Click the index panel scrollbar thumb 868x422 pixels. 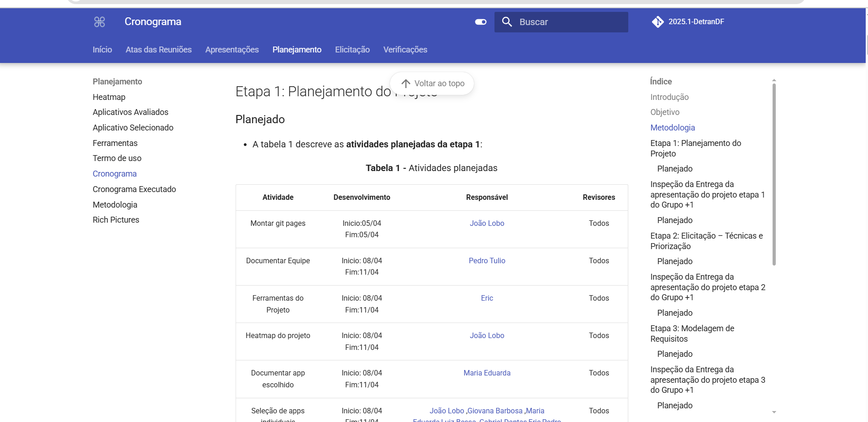point(774,174)
